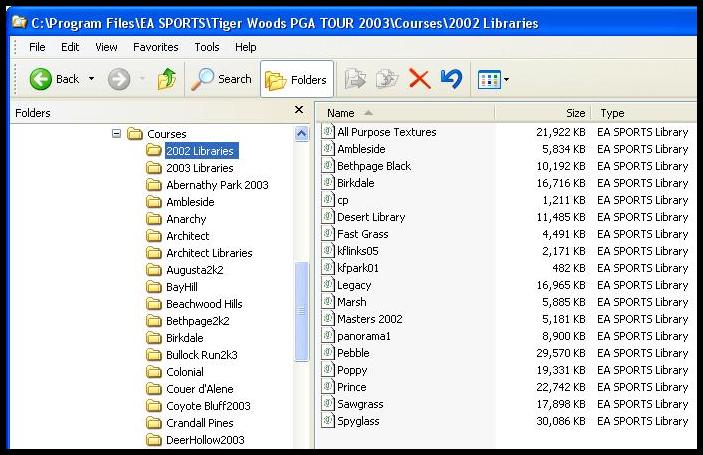Open the Edit menu
Image resolution: width=703 pixels, height=455 pixels.
[70, 47]
